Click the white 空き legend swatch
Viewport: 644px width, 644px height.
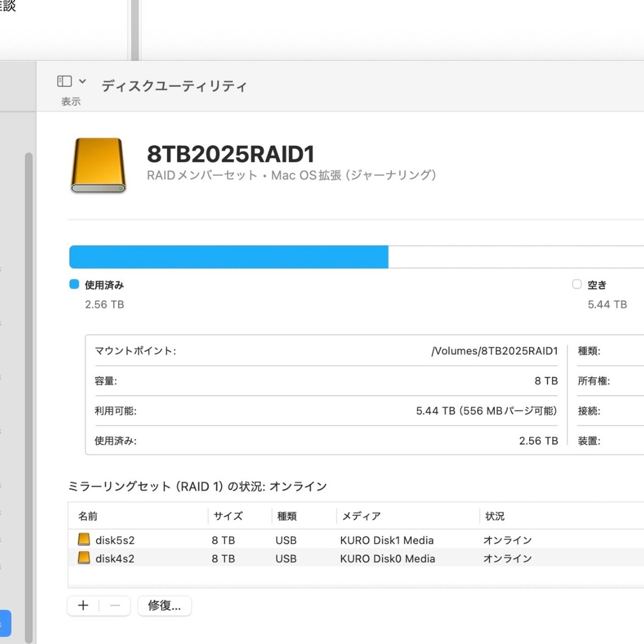click(577, 284)
